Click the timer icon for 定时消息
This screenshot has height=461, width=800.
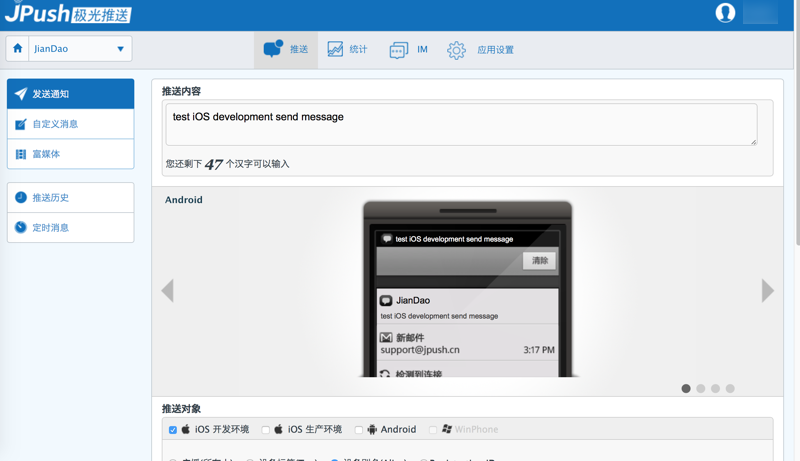coord(20,227)
